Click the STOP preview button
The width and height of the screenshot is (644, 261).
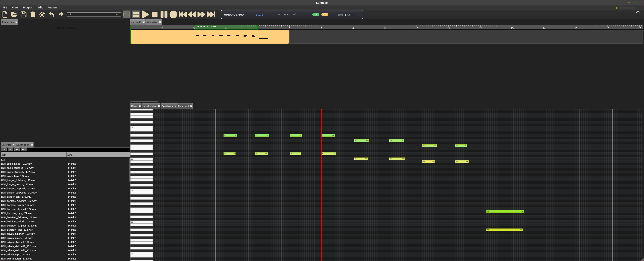coord(24,150)
